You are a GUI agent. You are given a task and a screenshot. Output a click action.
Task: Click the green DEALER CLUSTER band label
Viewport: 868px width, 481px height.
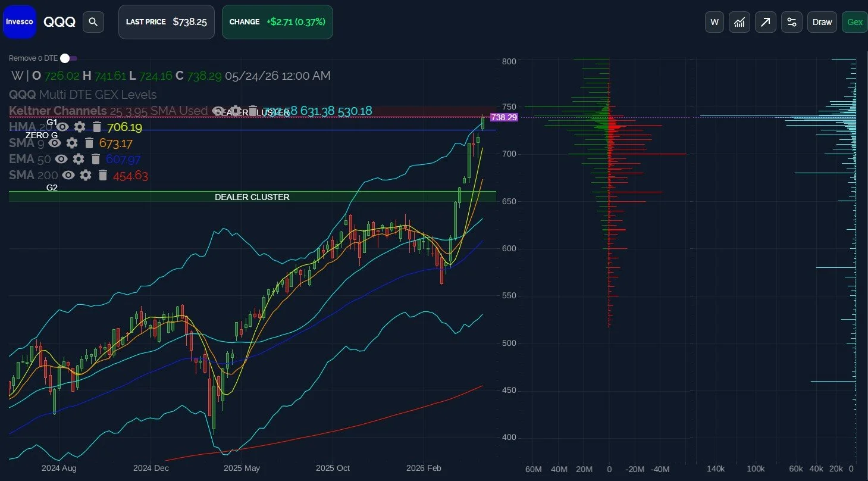252,197
